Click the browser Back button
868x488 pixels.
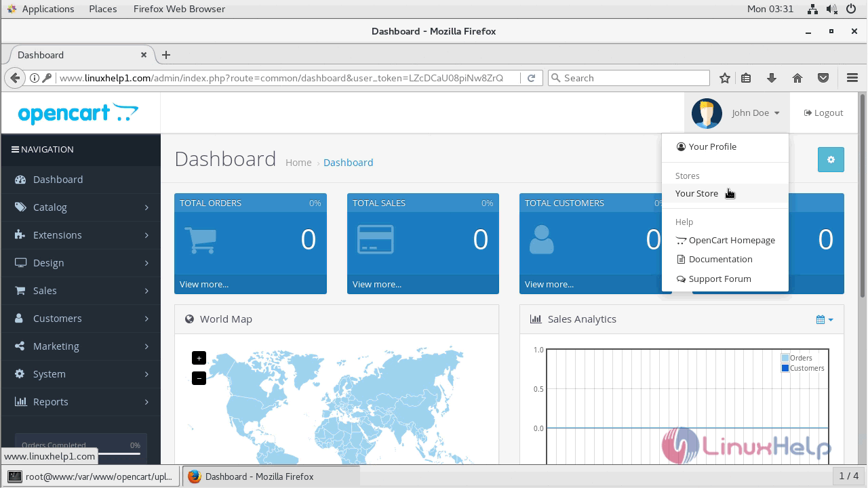[x=14, y=78]
